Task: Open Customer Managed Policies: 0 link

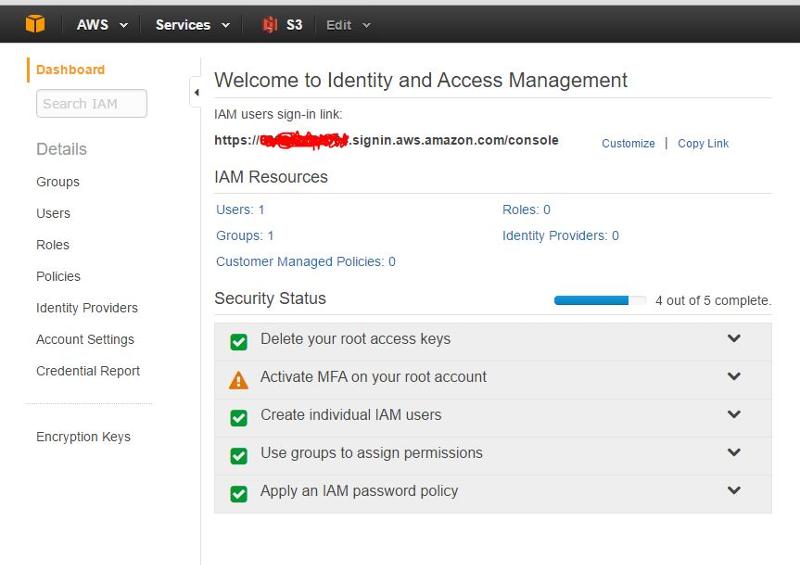Action: click(306, 262)
